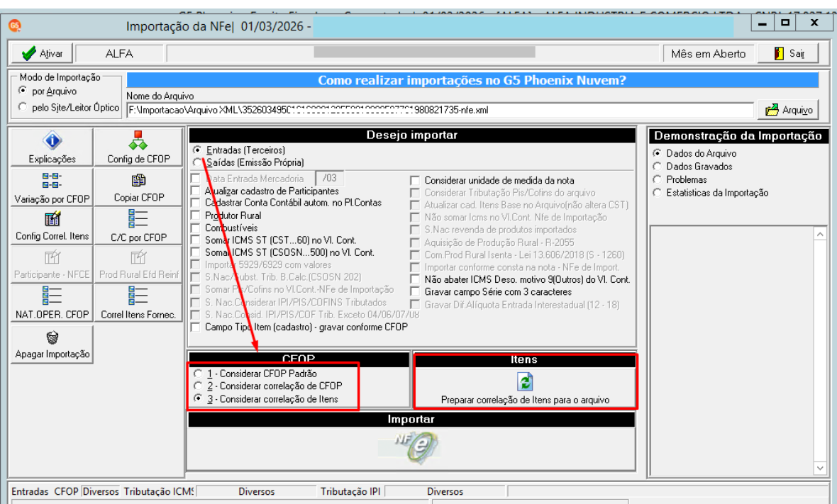
Task: Toggle Somar ICMS ST (CST...60) checkbox
Action: click(195, 240)
